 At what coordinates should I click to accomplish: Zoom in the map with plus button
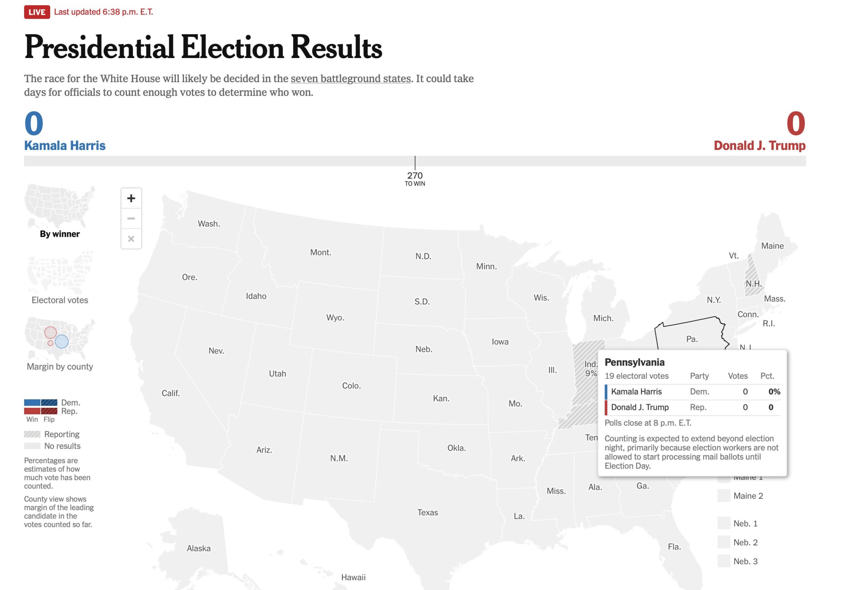[x=131, y=198]
